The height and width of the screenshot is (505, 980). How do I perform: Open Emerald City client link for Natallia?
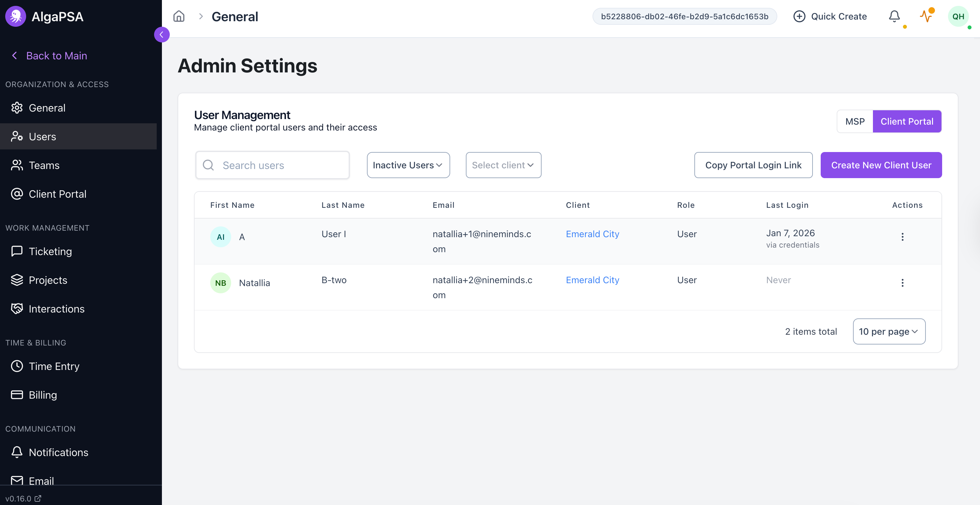point(592,280)
